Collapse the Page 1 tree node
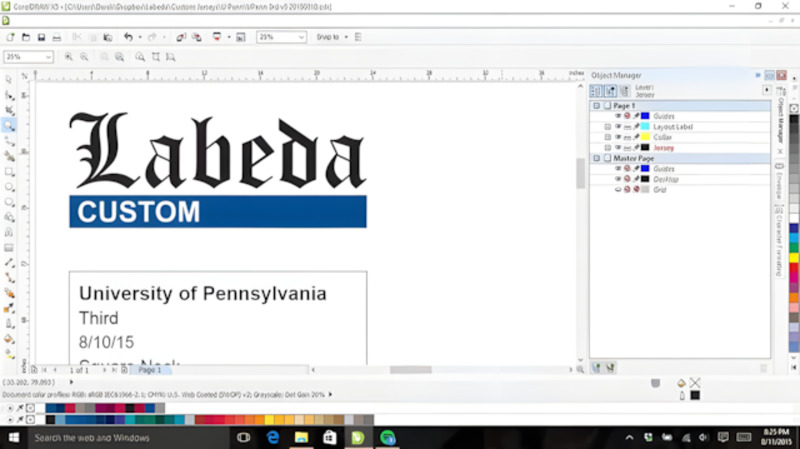 pyautogui.click(x=597, y=106)
